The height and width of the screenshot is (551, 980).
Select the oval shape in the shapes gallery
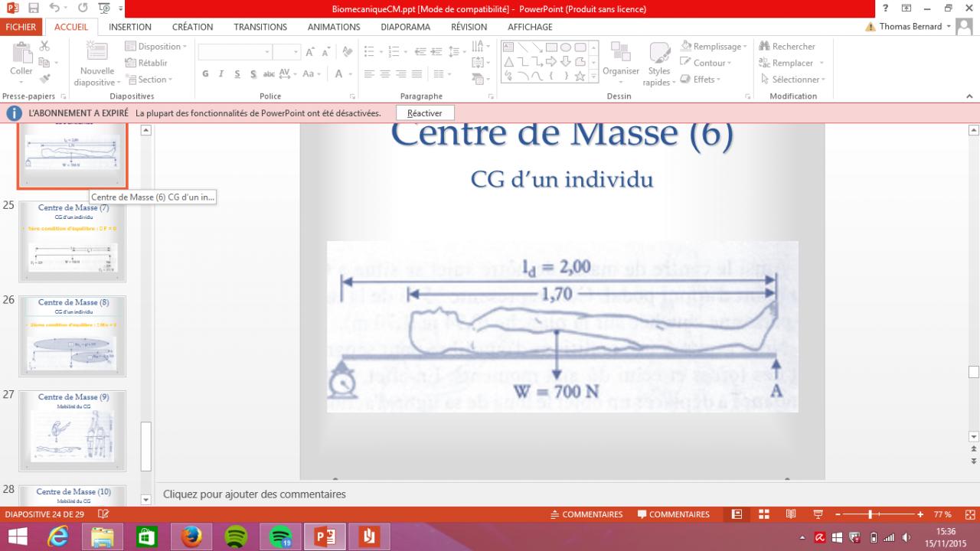566,47
